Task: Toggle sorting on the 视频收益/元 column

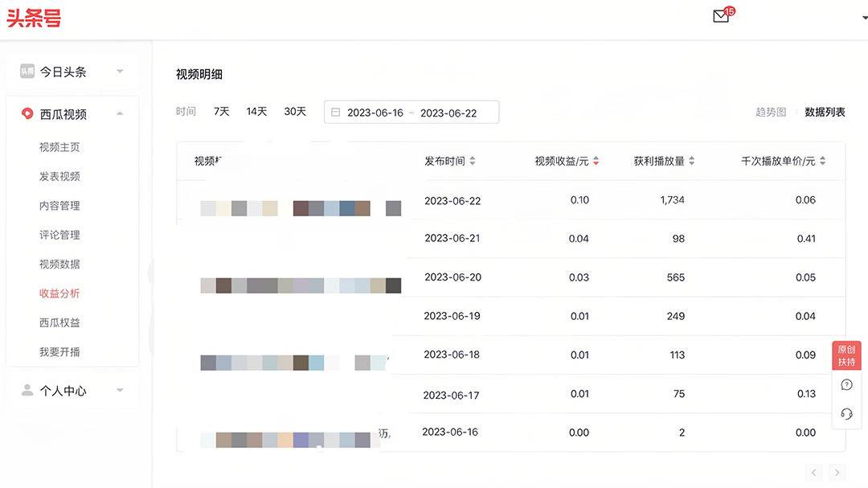Action: pyautogui.click(x=595, y=160)
